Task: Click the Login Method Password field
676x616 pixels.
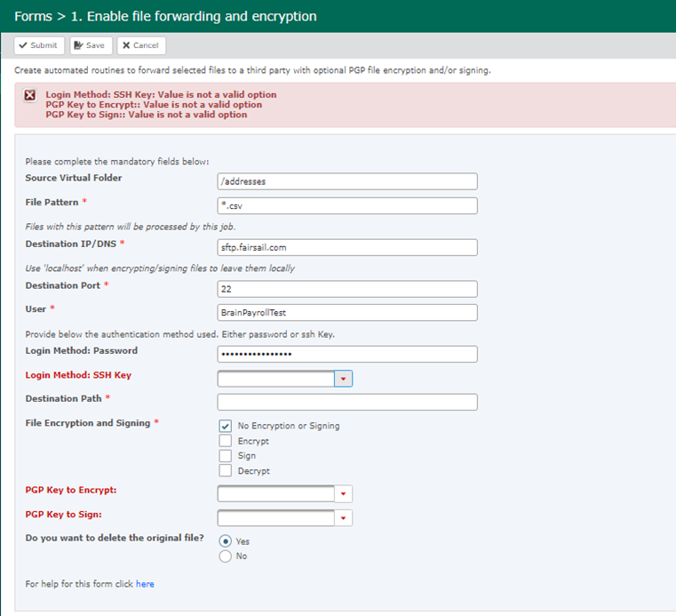Action: tap(347, 354)
